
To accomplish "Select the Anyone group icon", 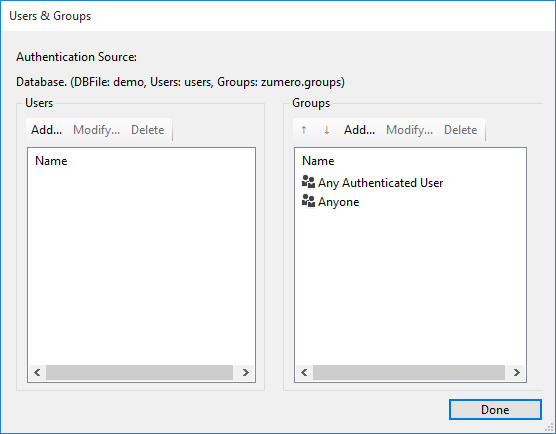I will coord(308,202).
